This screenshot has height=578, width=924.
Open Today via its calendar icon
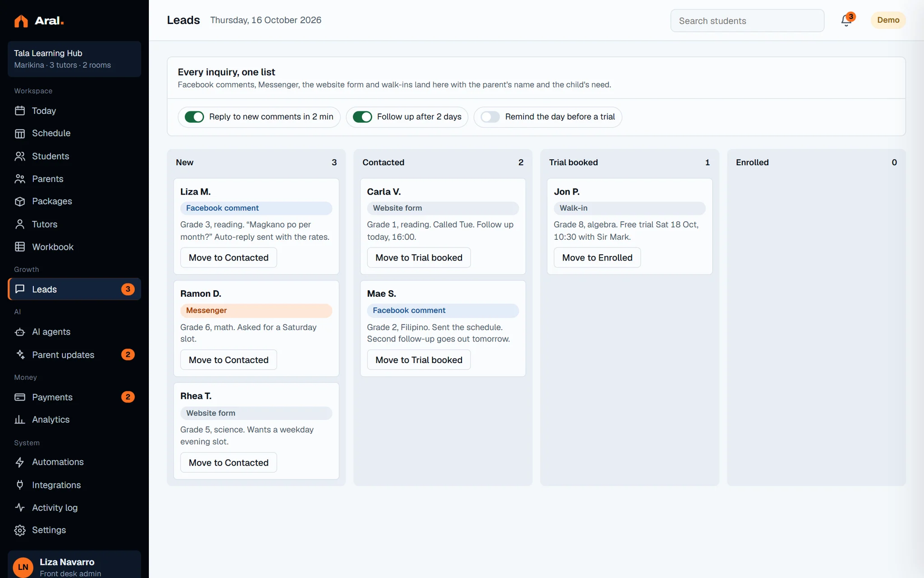[20, 111]
